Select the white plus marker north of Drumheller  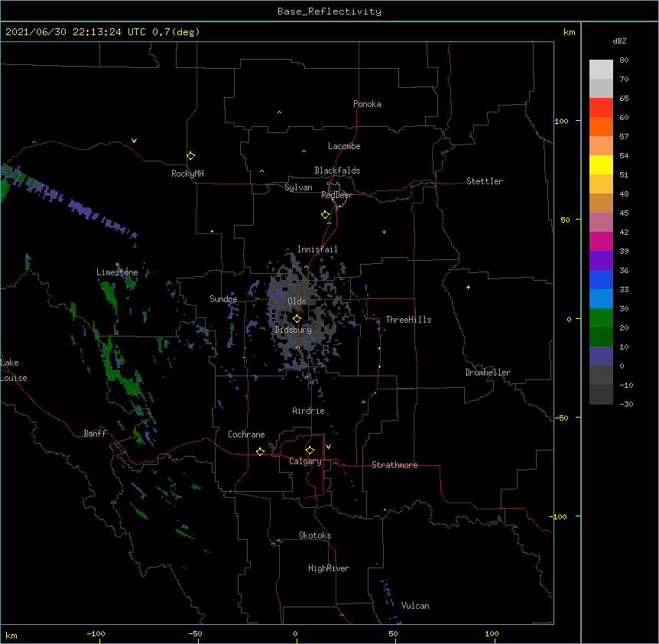(x=468, y=287)
